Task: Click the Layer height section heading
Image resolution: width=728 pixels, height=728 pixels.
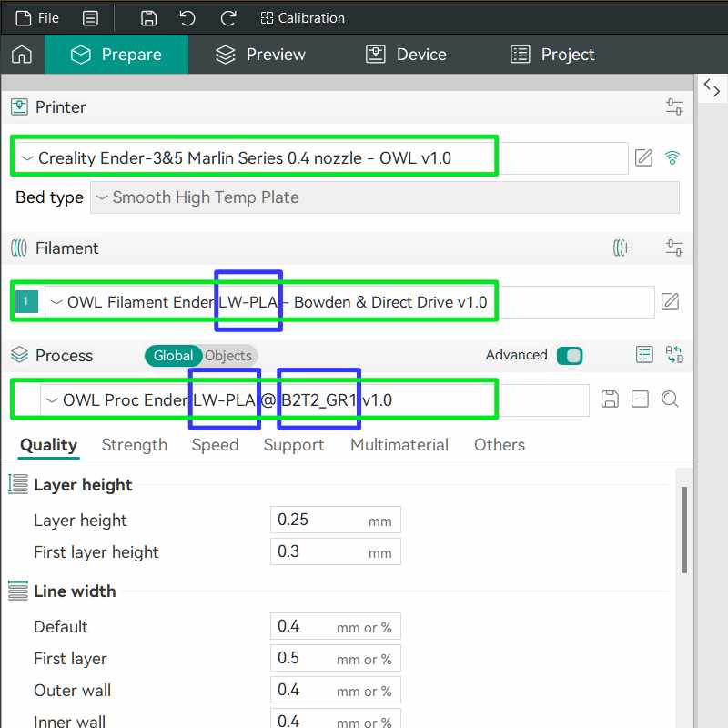Action: click(x=83, y=485)
